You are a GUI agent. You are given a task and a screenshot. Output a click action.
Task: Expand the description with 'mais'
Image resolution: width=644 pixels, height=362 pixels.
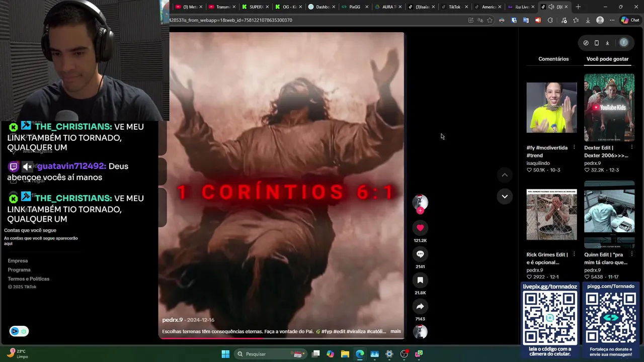[395, 331]
